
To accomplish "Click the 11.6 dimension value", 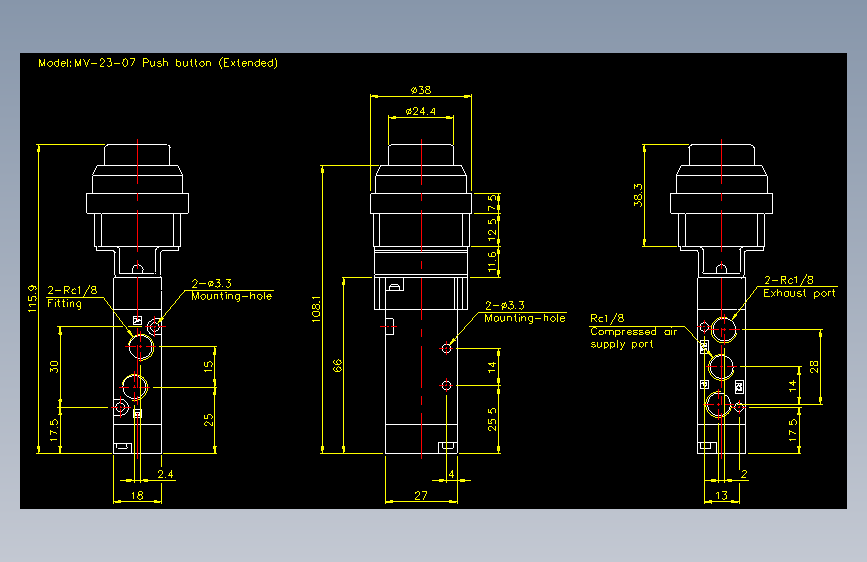I will [492, 262].
